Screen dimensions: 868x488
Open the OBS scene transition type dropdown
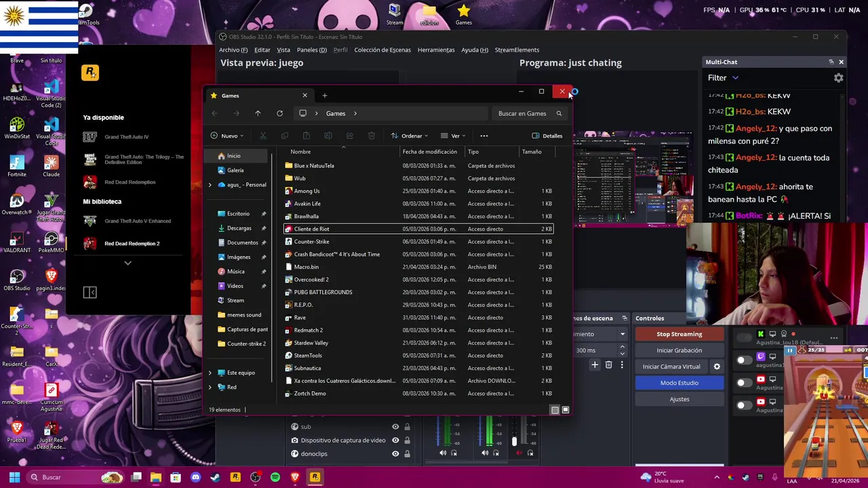tap(622, 334)
